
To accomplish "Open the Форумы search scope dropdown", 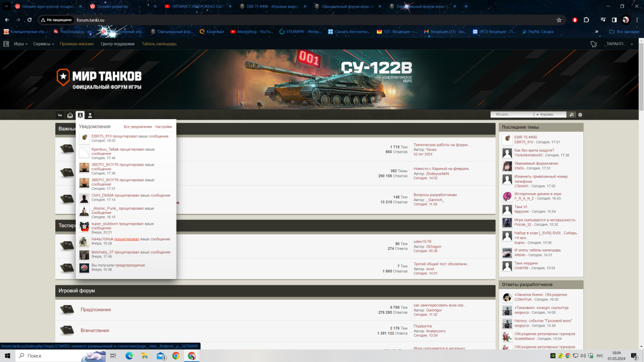I will pos(550,114).
